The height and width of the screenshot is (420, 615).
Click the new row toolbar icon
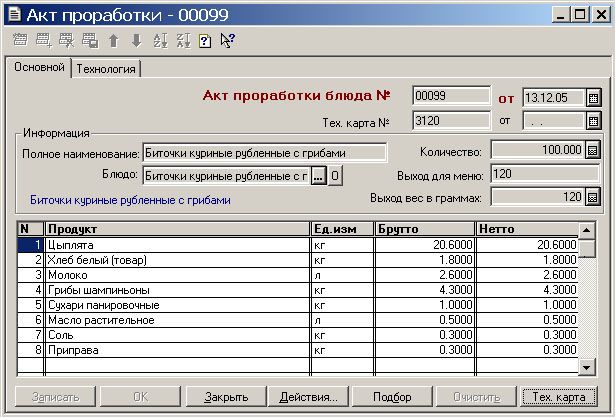point(20,40)
